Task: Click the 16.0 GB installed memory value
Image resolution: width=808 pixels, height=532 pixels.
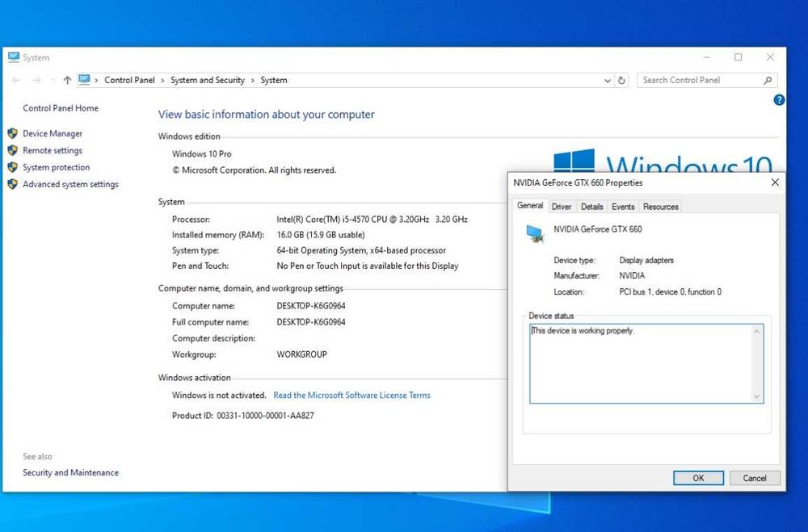Action: coord(321,235)
